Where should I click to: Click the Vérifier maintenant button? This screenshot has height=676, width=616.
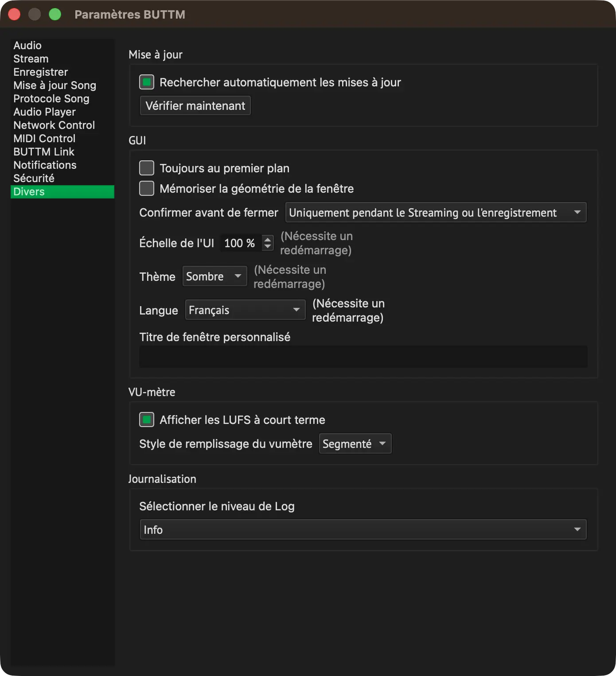[195, 106]
